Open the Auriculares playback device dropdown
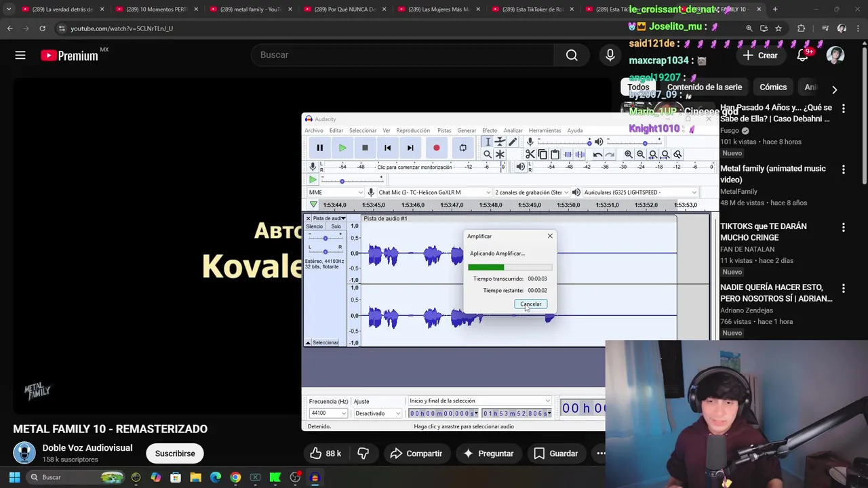Image resolution: width=868 pixels, height=488 pixels. 639,192
